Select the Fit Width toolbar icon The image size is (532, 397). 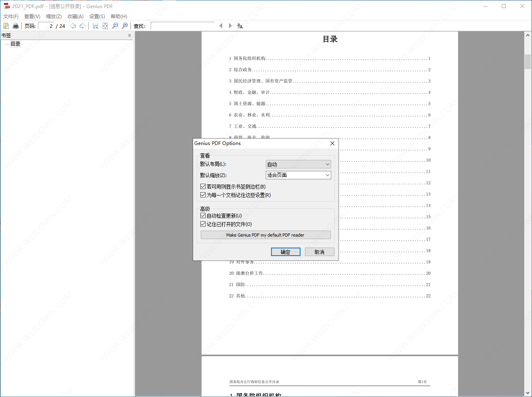point(96,26)
